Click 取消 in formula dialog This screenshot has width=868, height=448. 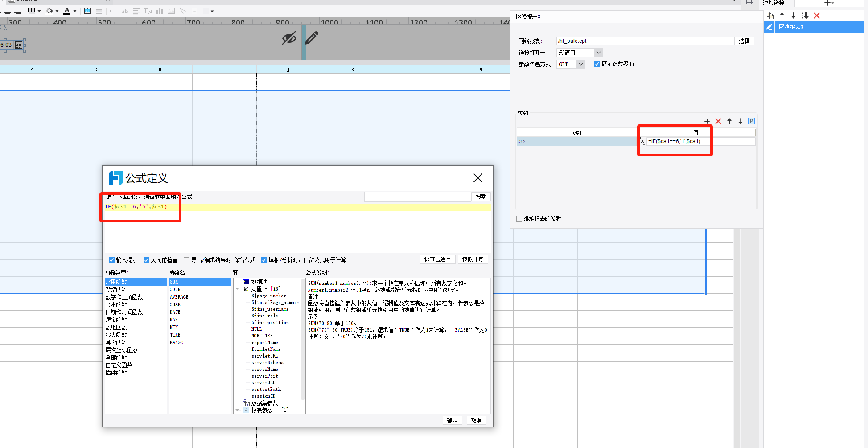click(477, 420)
